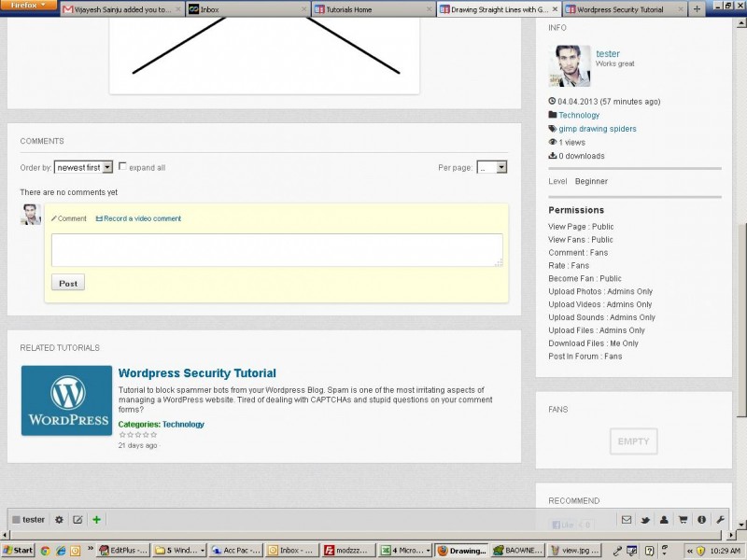Launch Internet Explorer from quick launch
Image resolution: width=747 pixels, height=560 pixels.
pos(61,551)
